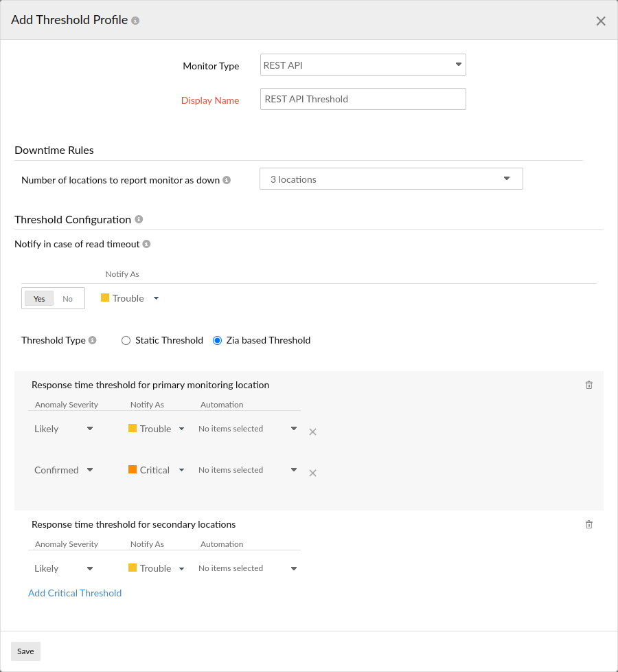Click info icon beside Number of locations label

tap(227, 179)
